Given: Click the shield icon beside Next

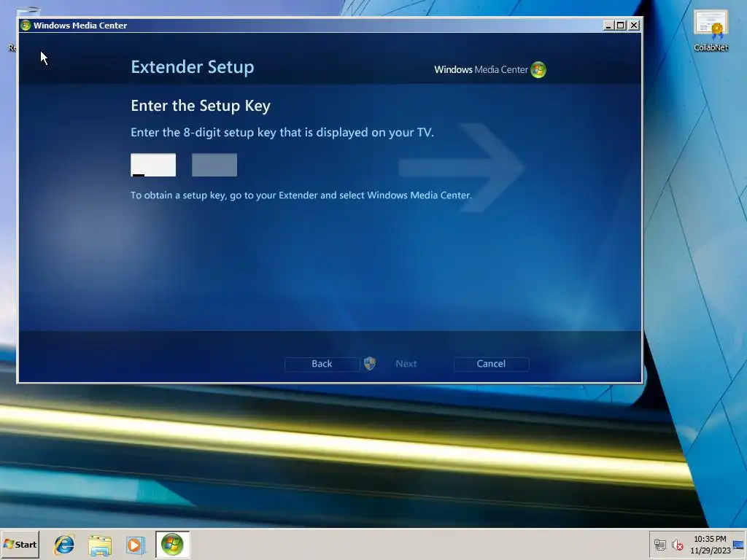Looking at the screenshot, I should [x=370, y=364].
